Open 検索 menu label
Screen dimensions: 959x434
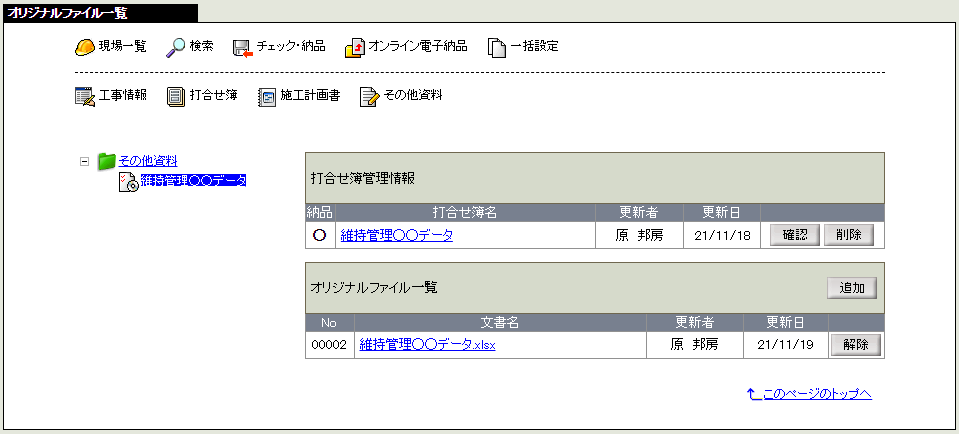click(x=201, y=46)
